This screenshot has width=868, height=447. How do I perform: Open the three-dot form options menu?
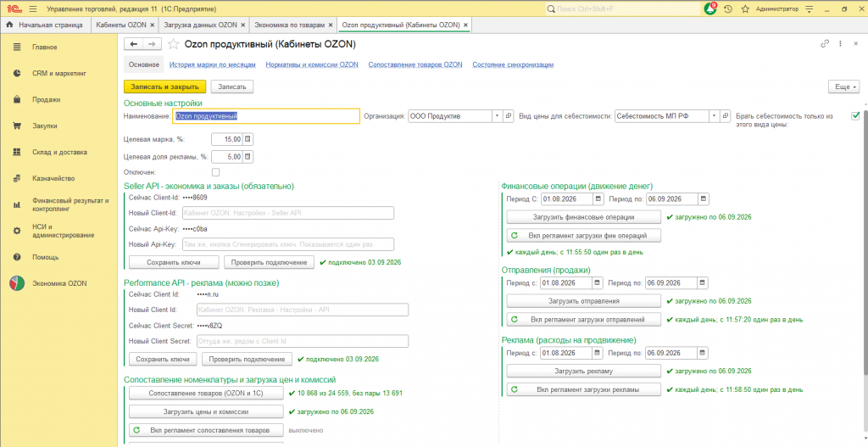pos(840,44)
